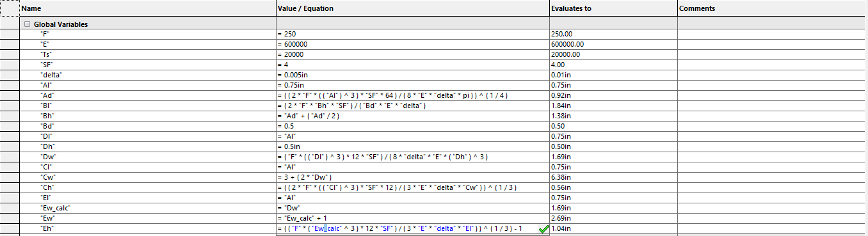Select the "Ts" variable name cell
868x236 pixels.
click(x=147, y=54)
